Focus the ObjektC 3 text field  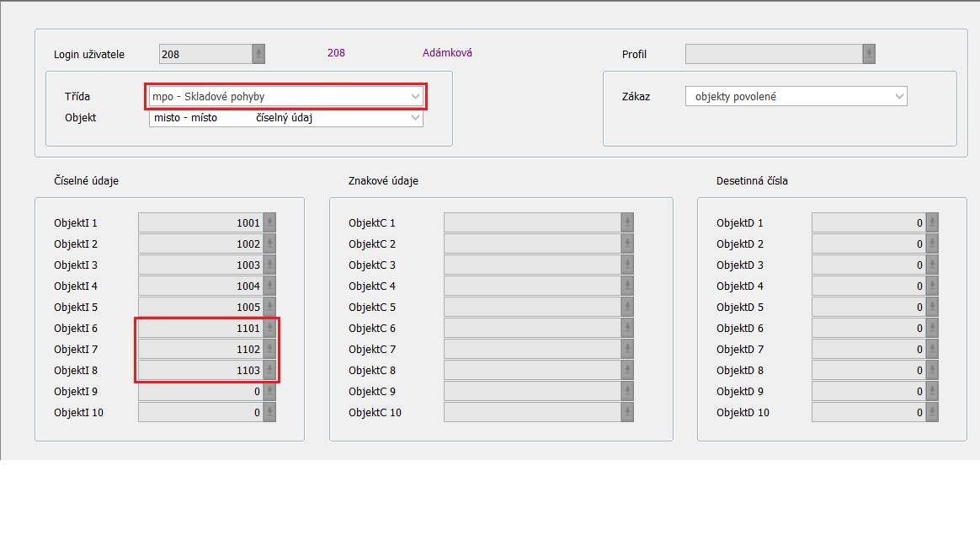tap(532, 265)
